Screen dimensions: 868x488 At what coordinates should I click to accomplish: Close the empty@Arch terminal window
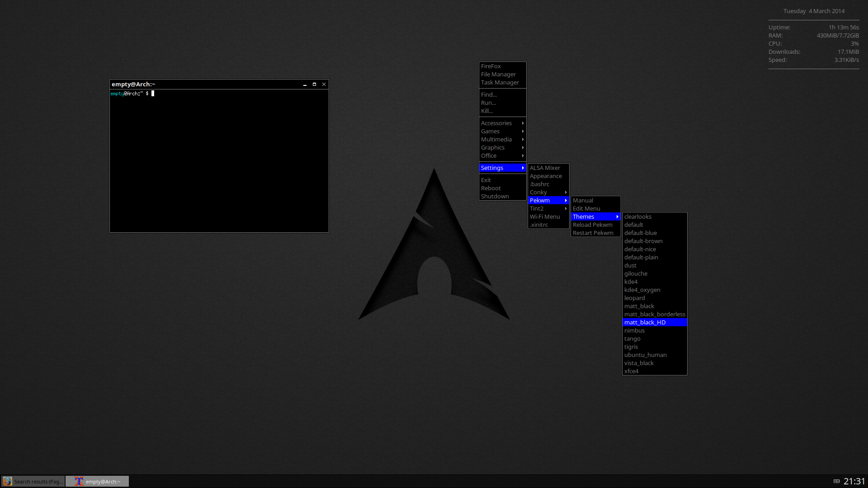point(324,84)
